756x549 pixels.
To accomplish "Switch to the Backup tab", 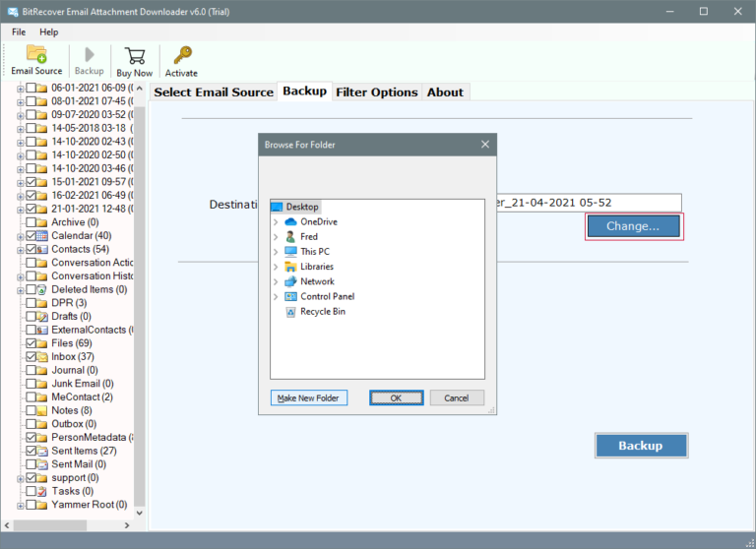I will click(x=304, y=91).
